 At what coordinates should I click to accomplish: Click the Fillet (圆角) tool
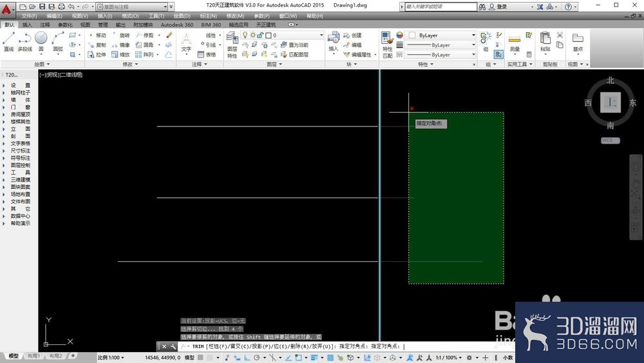(145, 44)
